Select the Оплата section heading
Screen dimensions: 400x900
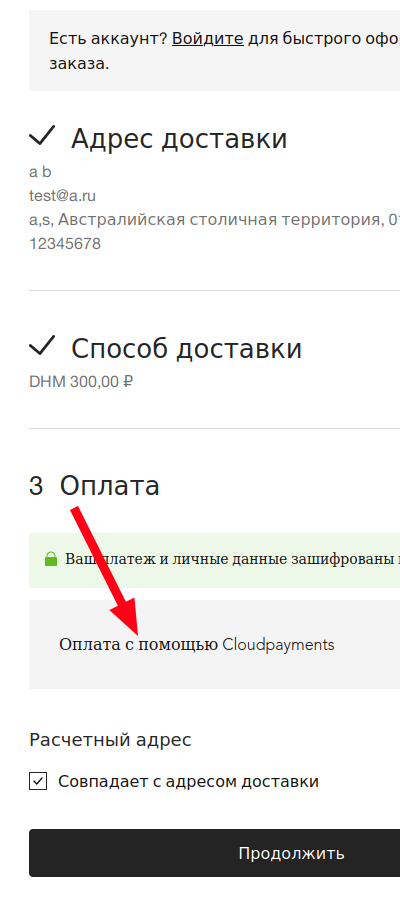tap(110, 486)
